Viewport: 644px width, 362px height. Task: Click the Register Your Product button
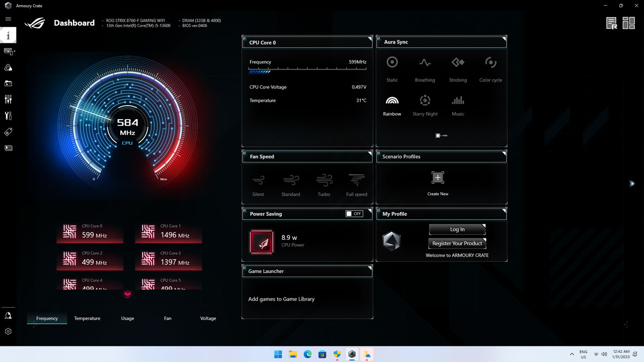tap(457, 243)
